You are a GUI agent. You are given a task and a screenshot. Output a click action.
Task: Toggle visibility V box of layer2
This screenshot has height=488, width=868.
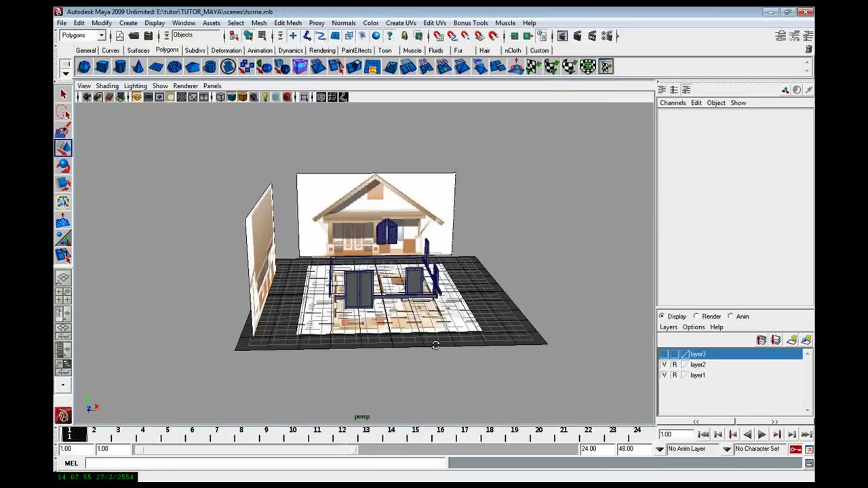tap(664, 365)
